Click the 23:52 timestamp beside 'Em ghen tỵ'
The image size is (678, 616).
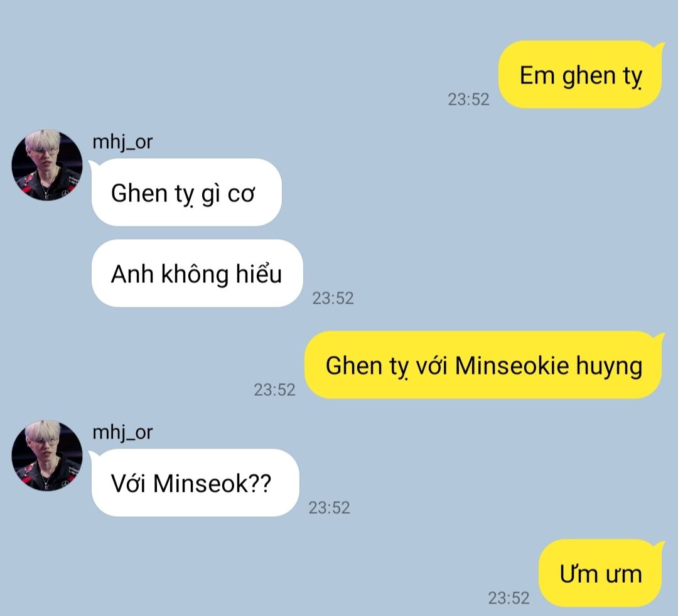468,99
